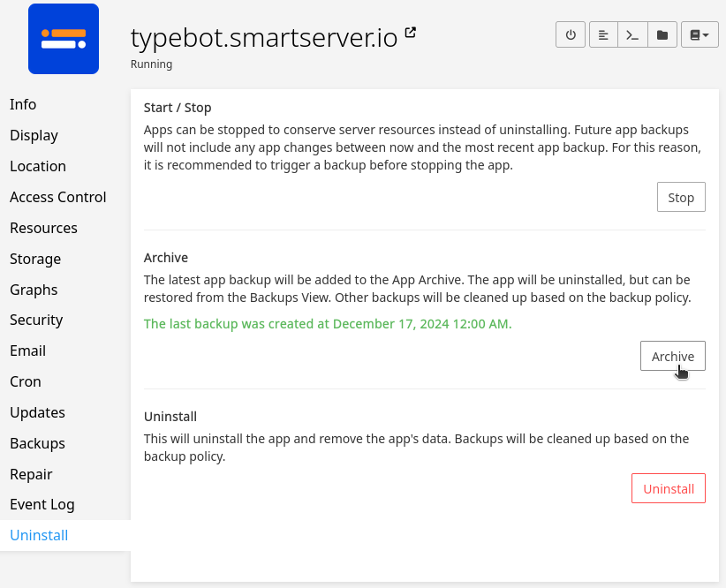The height and width of the screenshot is (588, 726).
Task: Select the Cron sidebar item
Action: point(26,381)
